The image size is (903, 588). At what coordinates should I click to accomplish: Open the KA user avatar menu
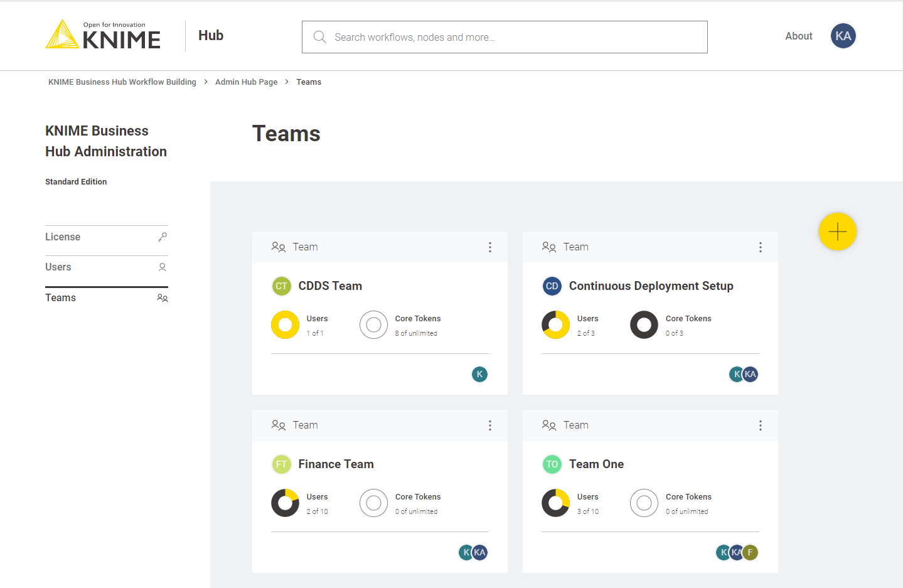[843, 36]
